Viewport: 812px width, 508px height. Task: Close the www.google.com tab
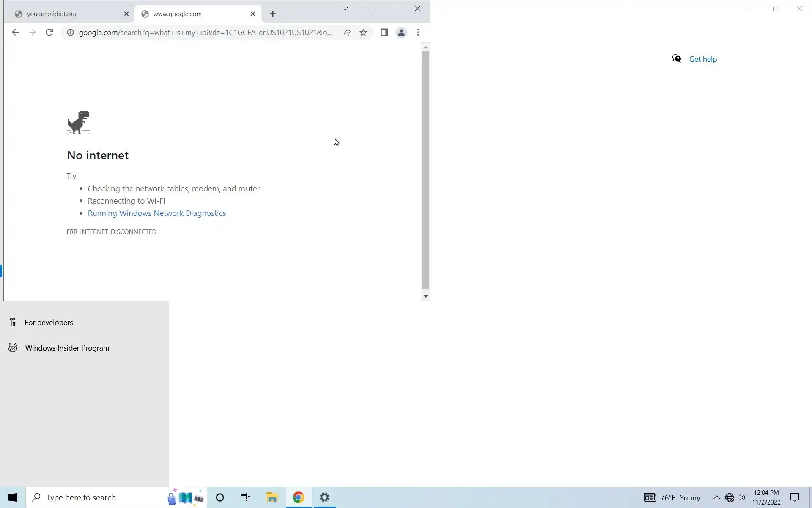click(x=252, y=14)
